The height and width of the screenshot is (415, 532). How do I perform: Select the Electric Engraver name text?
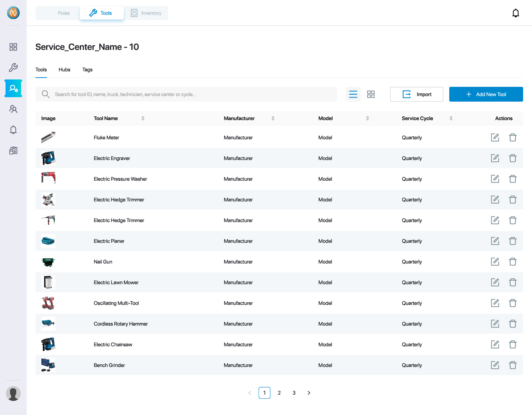(x=112, y=158)
